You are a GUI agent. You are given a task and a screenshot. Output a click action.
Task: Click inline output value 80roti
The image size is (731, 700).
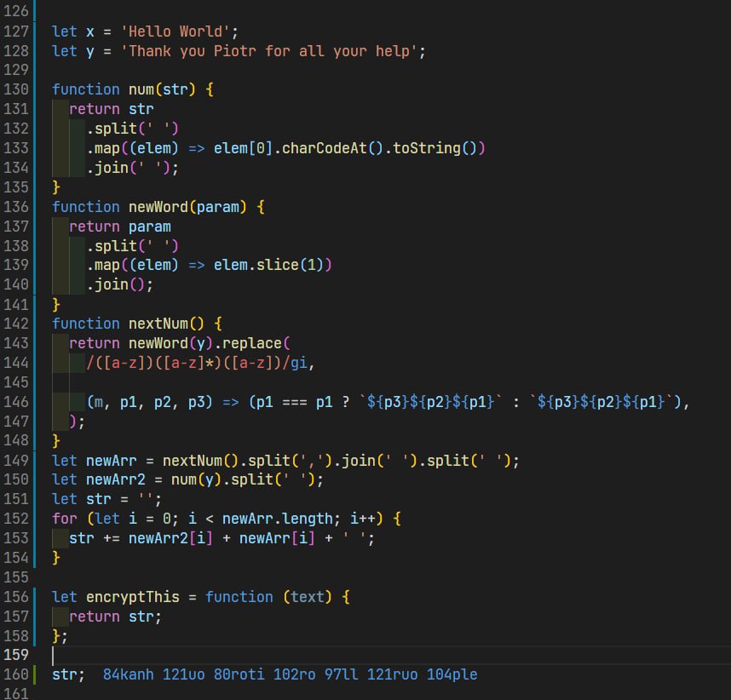pyautogui.click(x=239, y=674)
